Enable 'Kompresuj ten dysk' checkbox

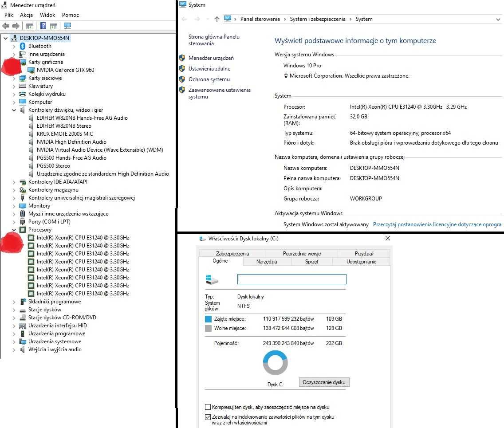pos(208,407)
